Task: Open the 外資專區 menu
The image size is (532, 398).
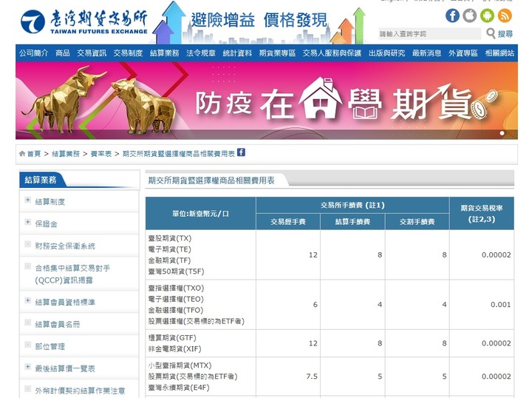Action: click(463, 53)
